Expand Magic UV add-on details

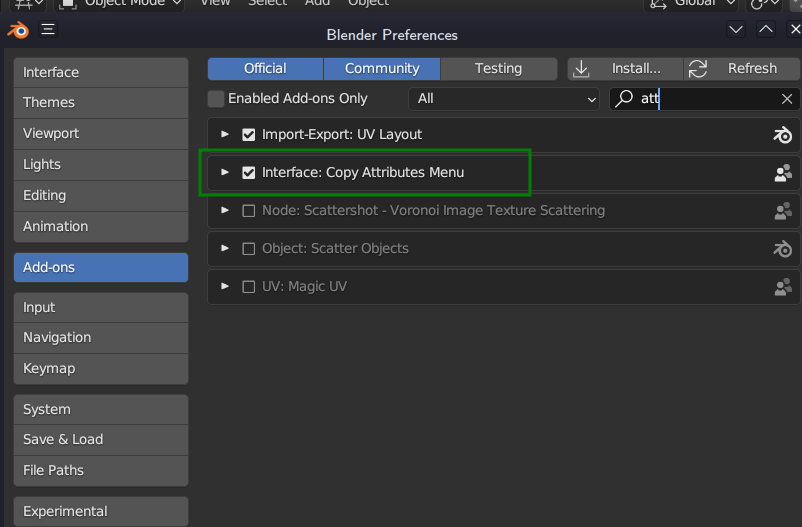[x=225, y=286]
